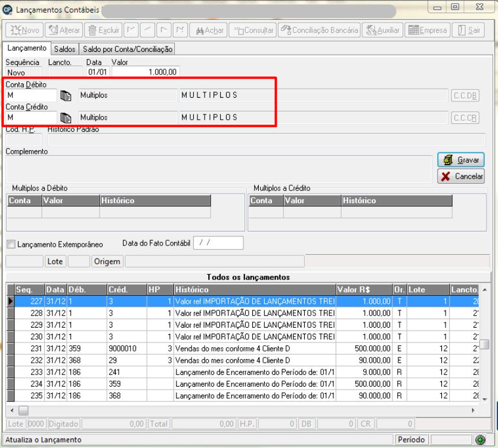Image resolution: width=498 pixels, height=448 pixels.
Task: Click the Histórico column header in lançamentos grid
Action: [255, 290]
